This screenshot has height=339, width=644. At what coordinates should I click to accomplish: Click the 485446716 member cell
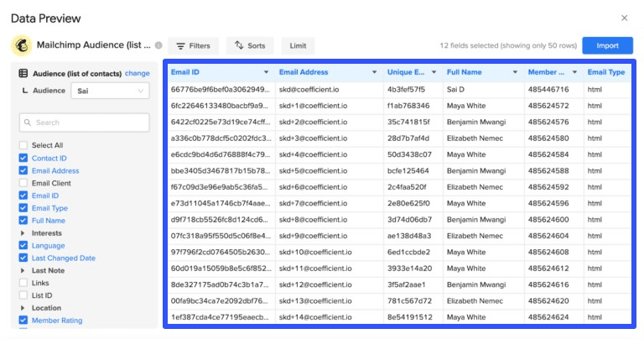[x=554, y=90]
